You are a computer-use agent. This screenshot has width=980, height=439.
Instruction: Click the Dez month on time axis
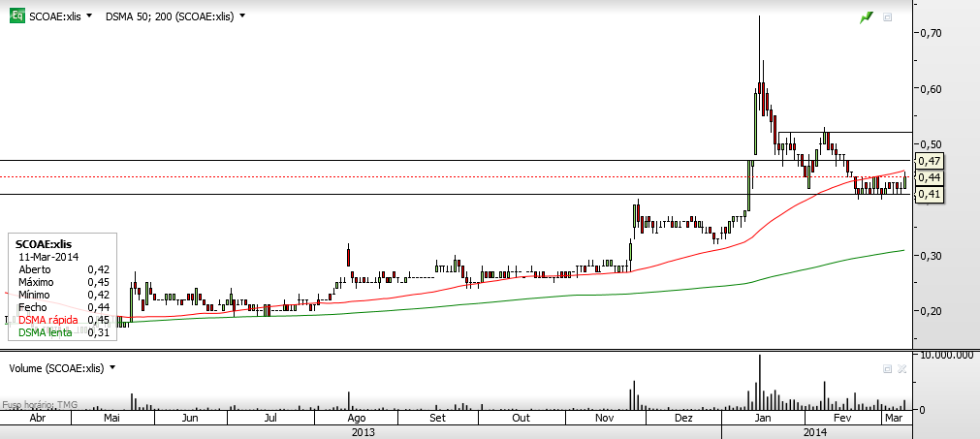[x=685, y=417]
